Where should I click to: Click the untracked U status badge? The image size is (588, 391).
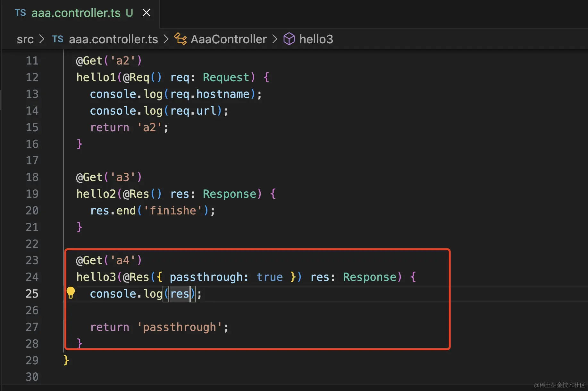click(129, 13)
